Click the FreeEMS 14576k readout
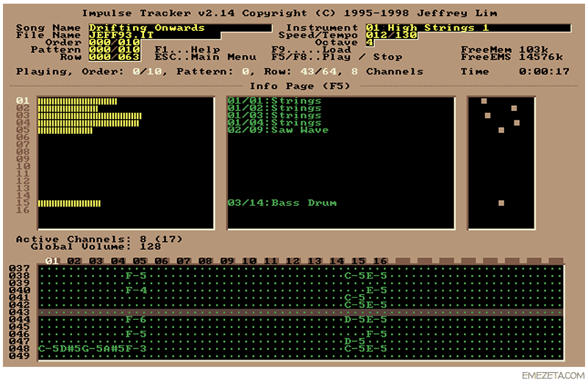The height and width of the screenshot is (386, 588). point(512,57)
